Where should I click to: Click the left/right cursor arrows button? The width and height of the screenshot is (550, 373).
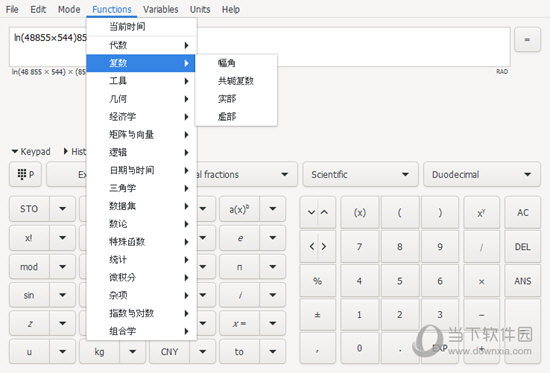(x=318, y=247)
